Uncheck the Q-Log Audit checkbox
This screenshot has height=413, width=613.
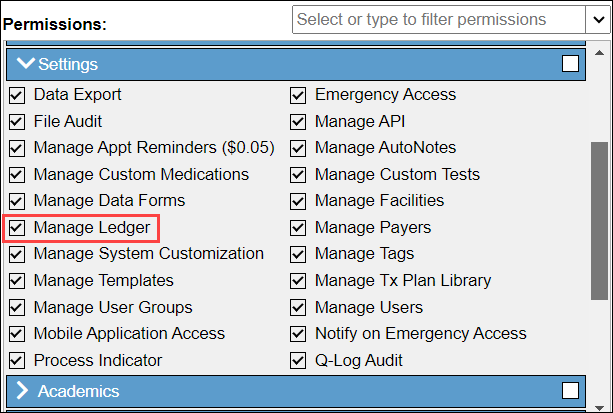(298, 360)
